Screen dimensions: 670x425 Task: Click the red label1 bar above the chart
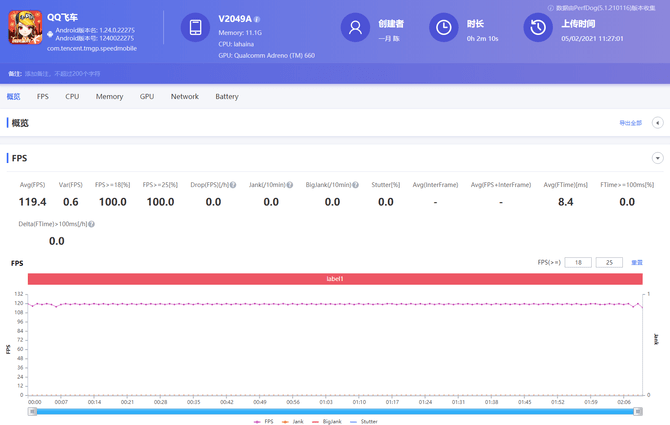coord(335,279)
